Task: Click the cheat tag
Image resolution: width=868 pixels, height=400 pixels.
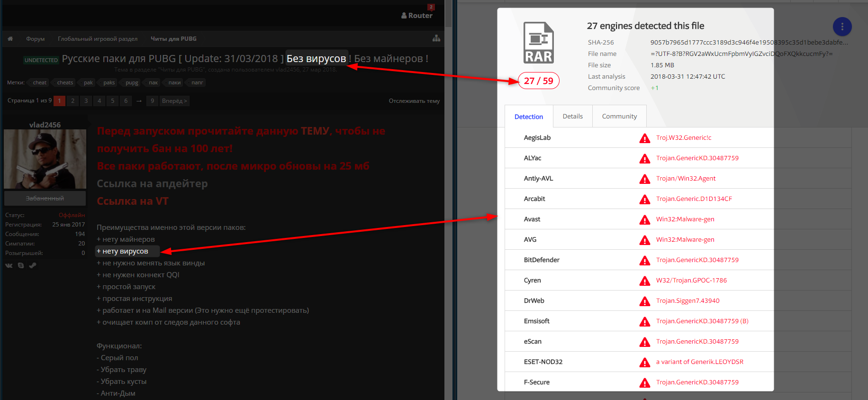Action: pyautogui.click(x=39, y=82)
